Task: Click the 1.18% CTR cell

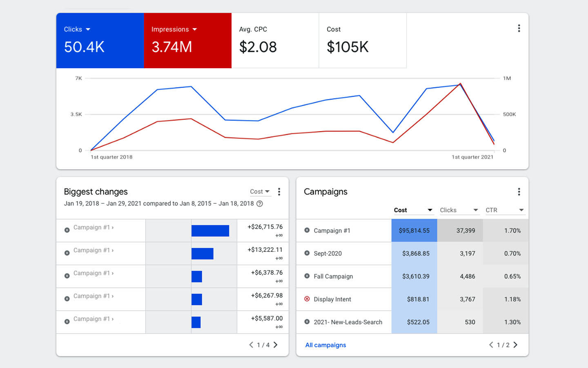Action: (506, 299)
